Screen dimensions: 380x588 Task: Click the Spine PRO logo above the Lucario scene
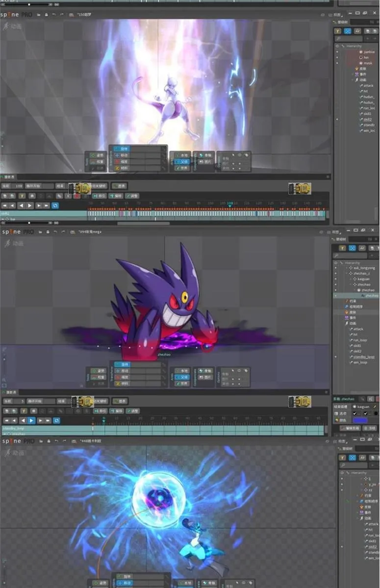tap(17, 441)
